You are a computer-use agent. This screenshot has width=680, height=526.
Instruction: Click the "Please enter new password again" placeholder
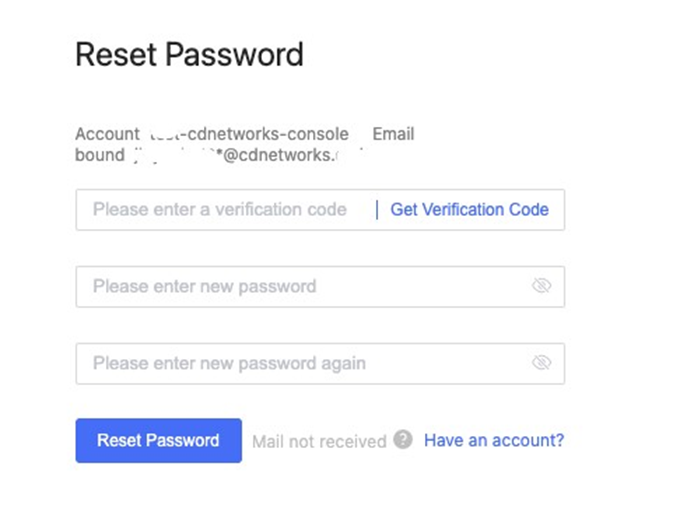click(229, 363)
